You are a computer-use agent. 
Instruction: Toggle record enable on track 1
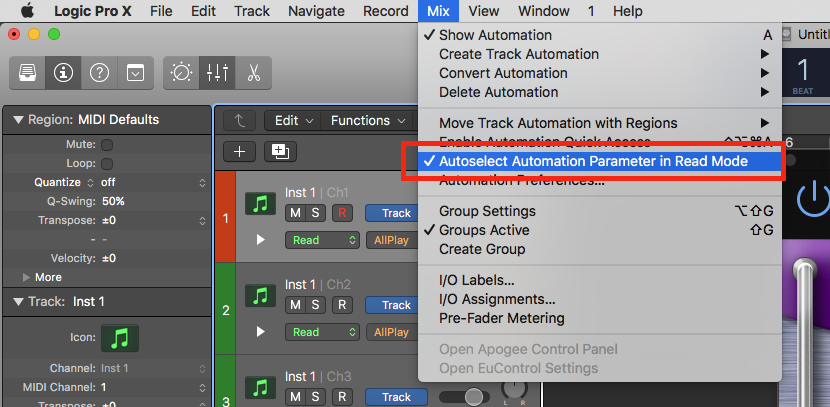(x=342, y=213)
